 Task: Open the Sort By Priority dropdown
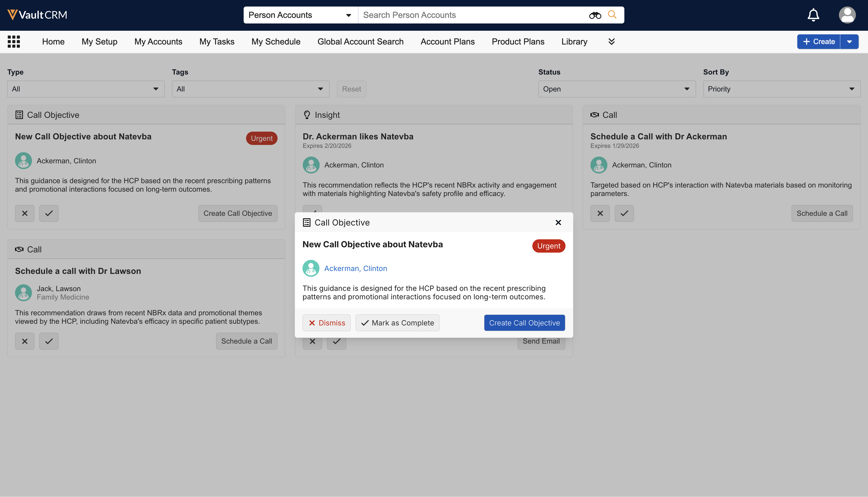pos(781,89)
